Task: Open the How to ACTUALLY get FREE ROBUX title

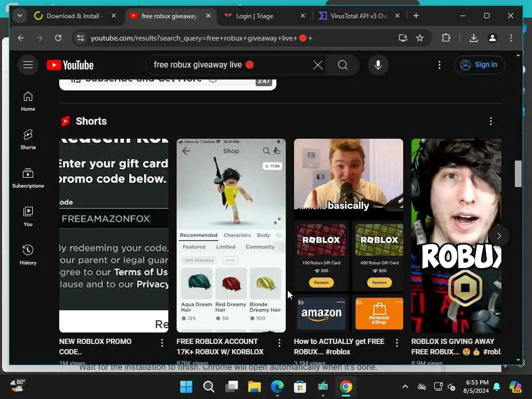Action: click(x=339, y=347)
